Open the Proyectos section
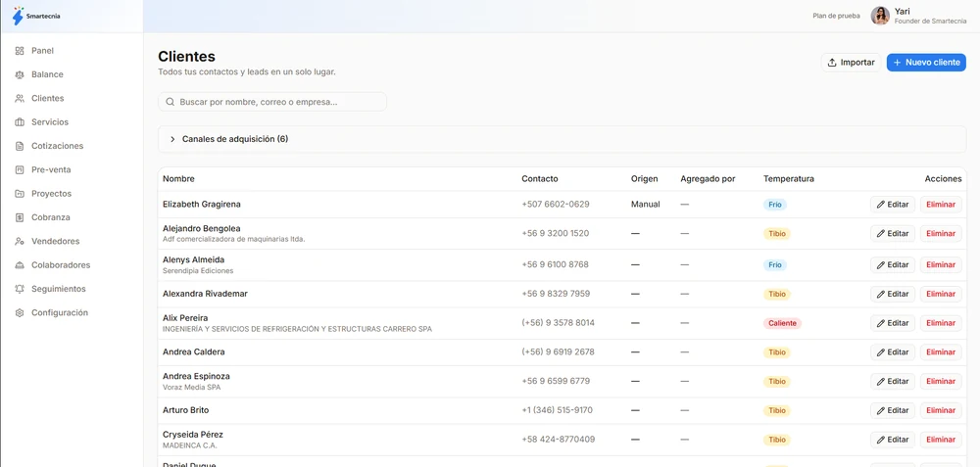 point(51,194)
